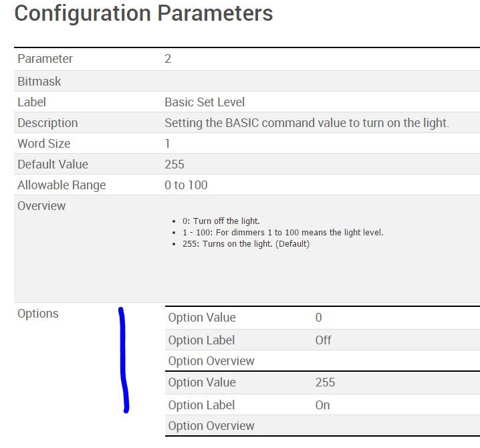Click the Description row label

tap(47, 123)
